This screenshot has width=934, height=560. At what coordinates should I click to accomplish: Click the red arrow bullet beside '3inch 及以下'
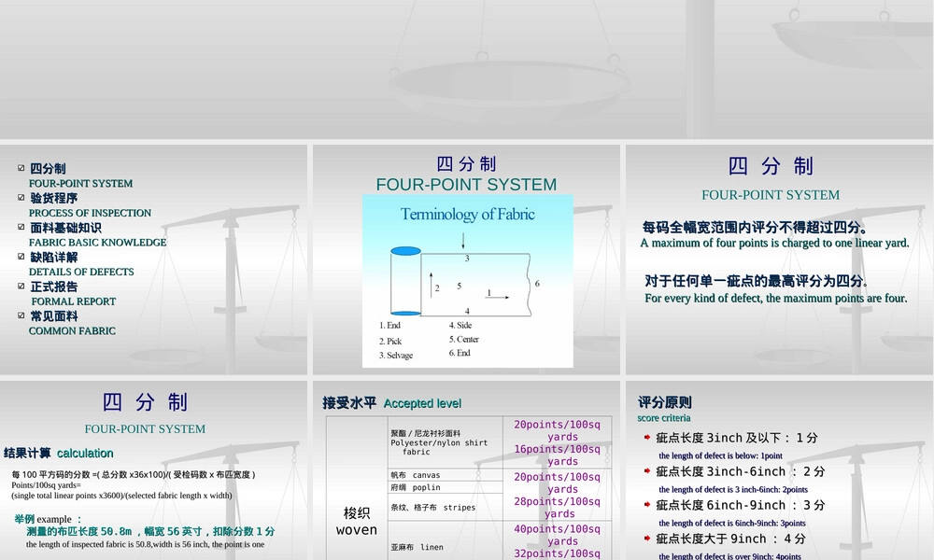[x=647, y=438]
